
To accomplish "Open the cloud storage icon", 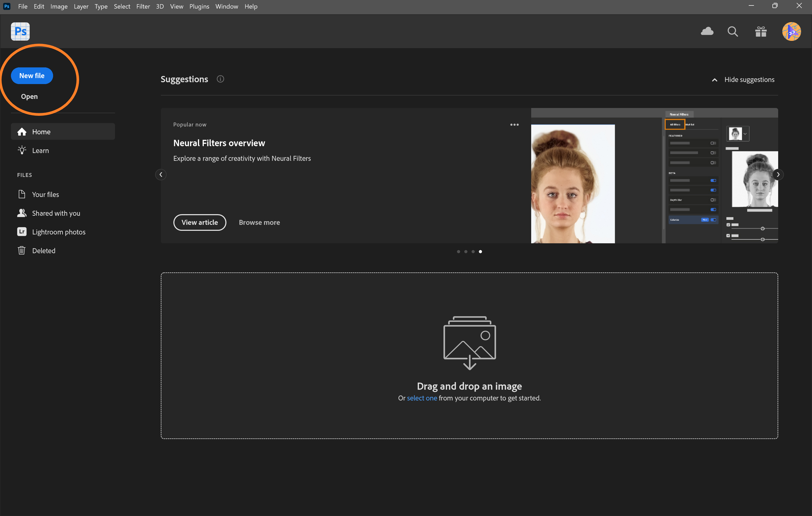I will click(707, 31).
